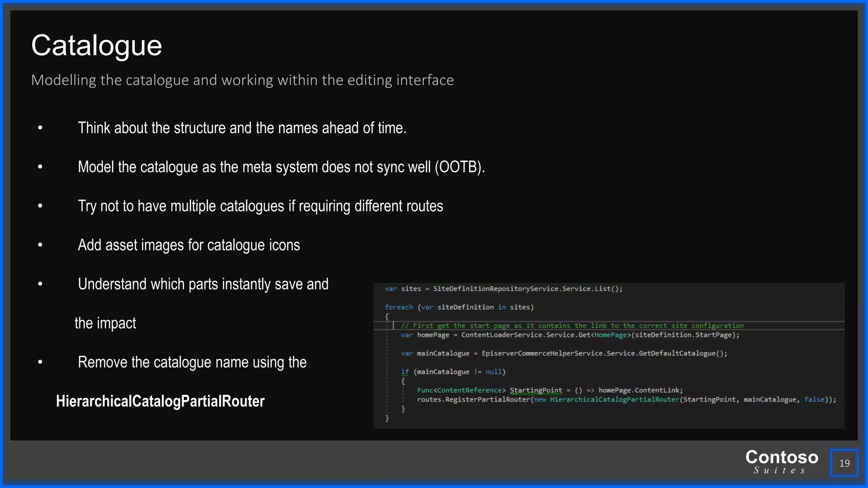The height and width of the screenshot is (488, 868).
Task: Click the GetDefaultCatalogue code line
Action: pos(564,353)
